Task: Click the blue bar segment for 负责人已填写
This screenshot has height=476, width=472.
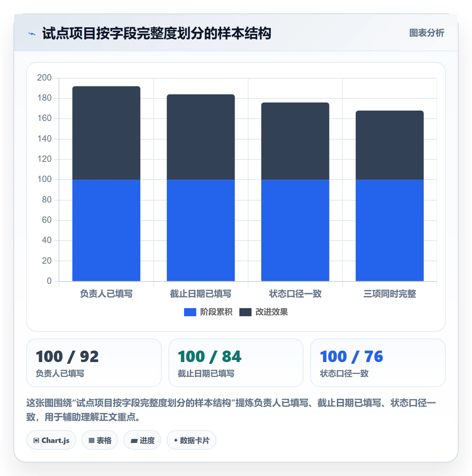Action: 106,231
